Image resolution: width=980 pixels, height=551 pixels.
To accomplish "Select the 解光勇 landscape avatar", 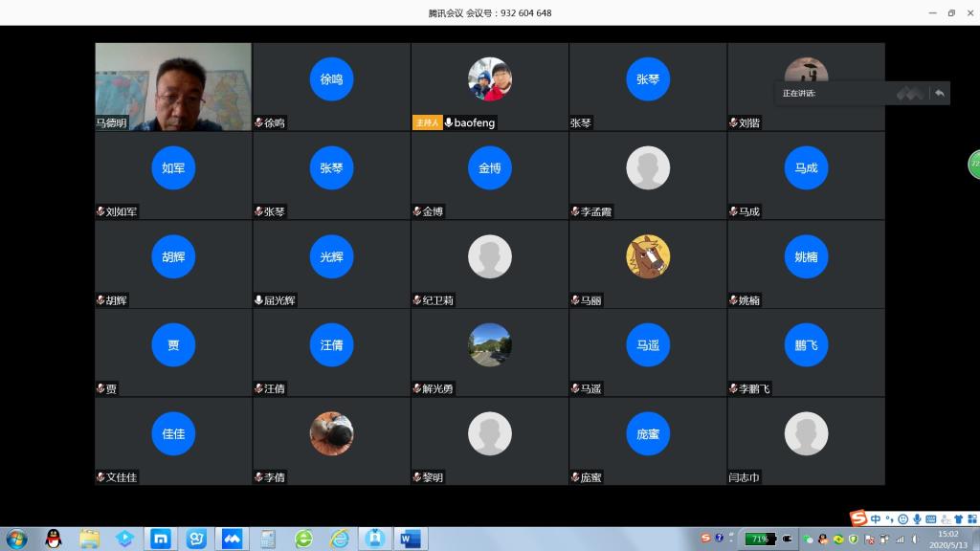I will (x=489, y=344).
